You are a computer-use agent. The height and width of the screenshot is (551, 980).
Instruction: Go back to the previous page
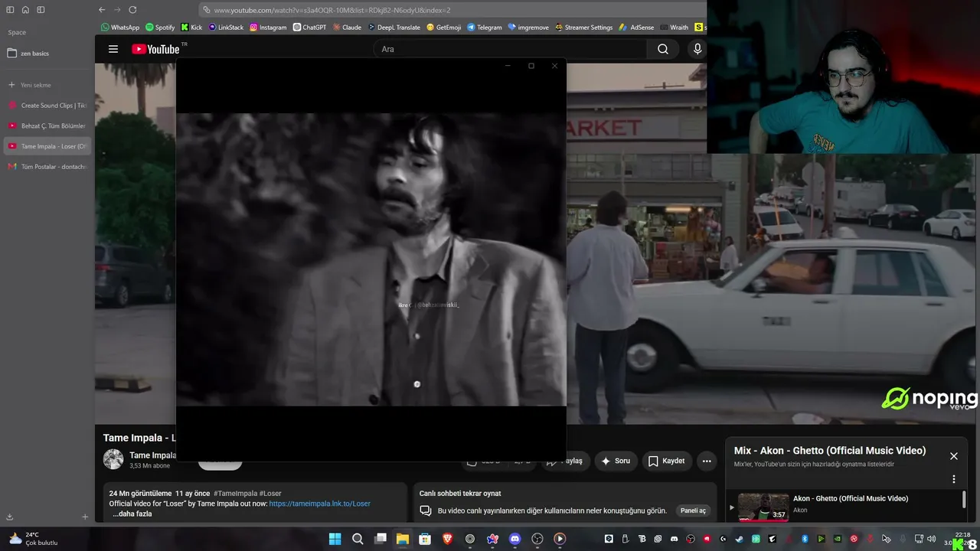102,10
